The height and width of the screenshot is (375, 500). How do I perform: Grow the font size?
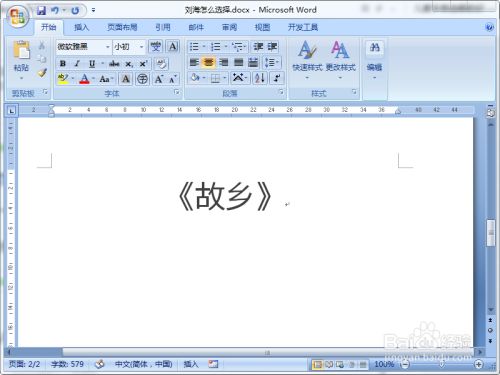pyautogui.click(x=159, y=79)
